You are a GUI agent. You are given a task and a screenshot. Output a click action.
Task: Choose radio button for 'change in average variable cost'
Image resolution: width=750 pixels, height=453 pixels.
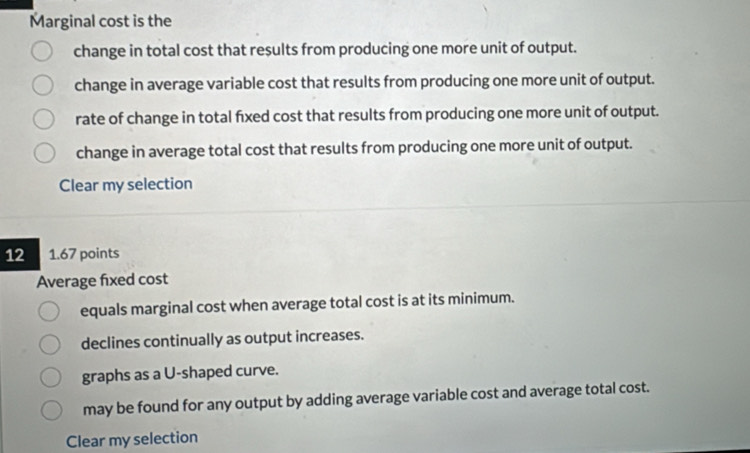coord(43,85)
